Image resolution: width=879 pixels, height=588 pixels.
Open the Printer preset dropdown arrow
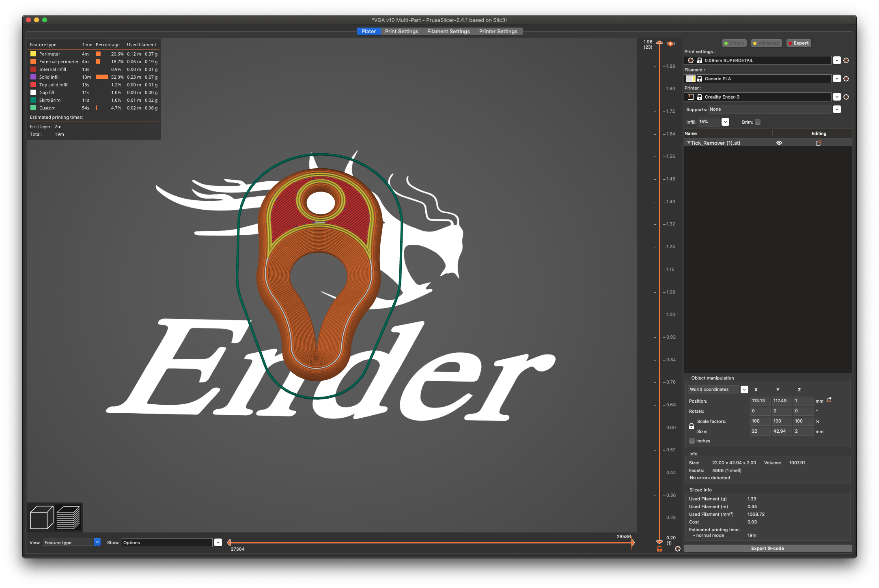(837, 97)
